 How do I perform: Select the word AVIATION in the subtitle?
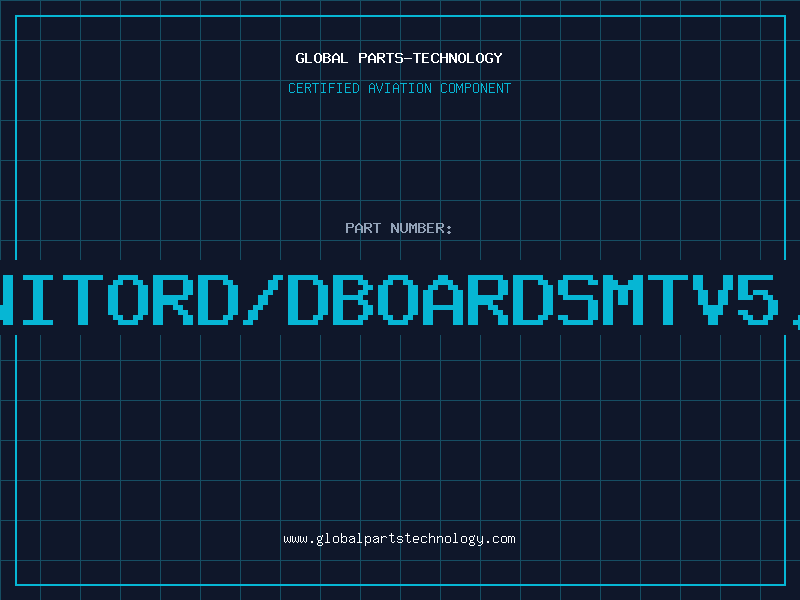tap(400, 88)
